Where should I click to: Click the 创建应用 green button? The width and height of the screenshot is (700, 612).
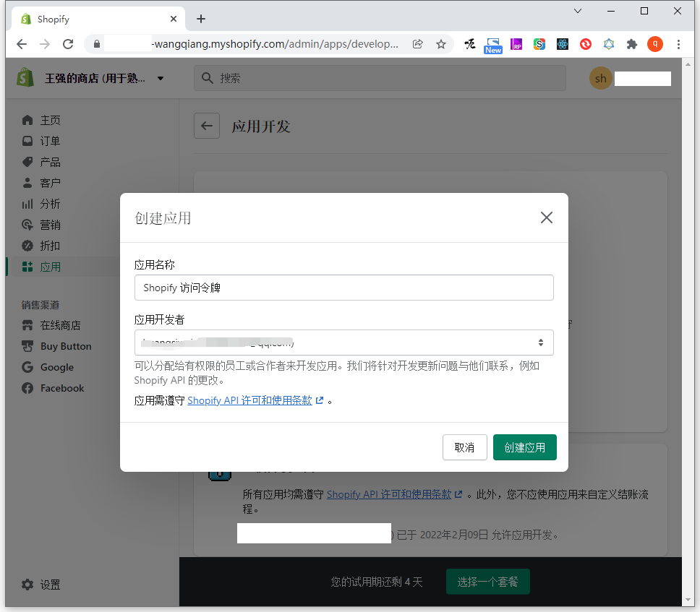(524, 447)
